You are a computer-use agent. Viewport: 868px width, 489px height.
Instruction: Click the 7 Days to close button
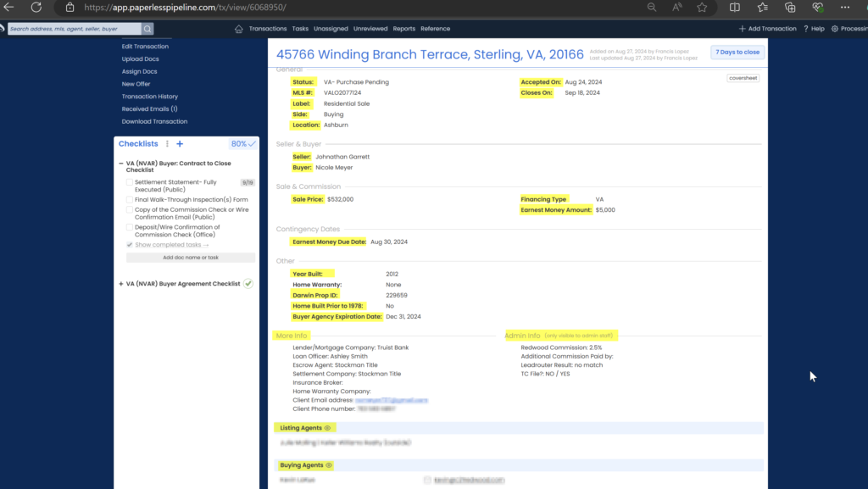pos(737,52)
